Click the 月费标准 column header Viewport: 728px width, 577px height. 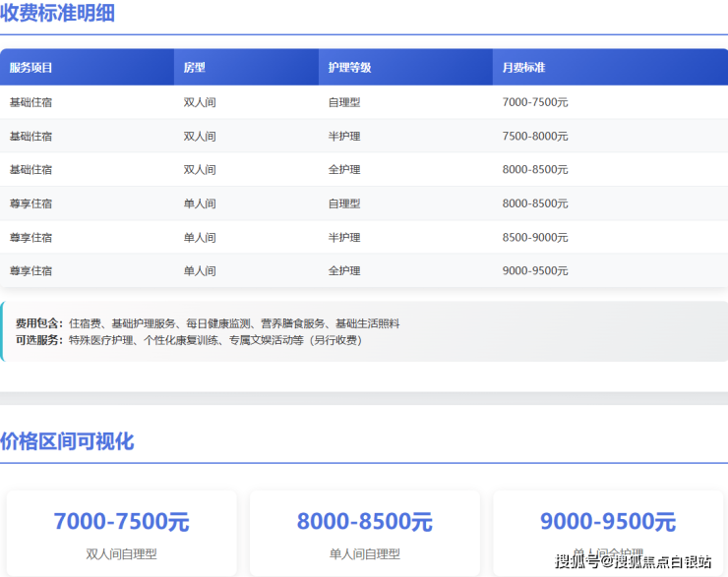[x=523, y=68]
